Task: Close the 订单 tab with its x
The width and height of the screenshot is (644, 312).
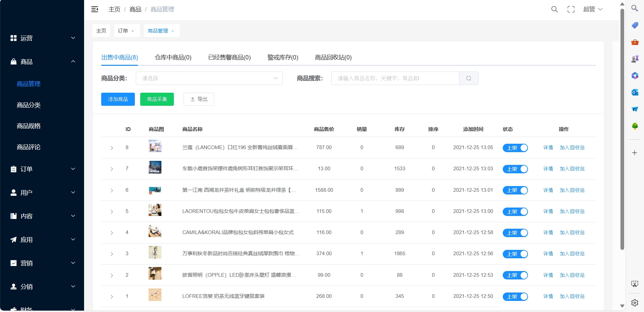Action: (133, 31)
